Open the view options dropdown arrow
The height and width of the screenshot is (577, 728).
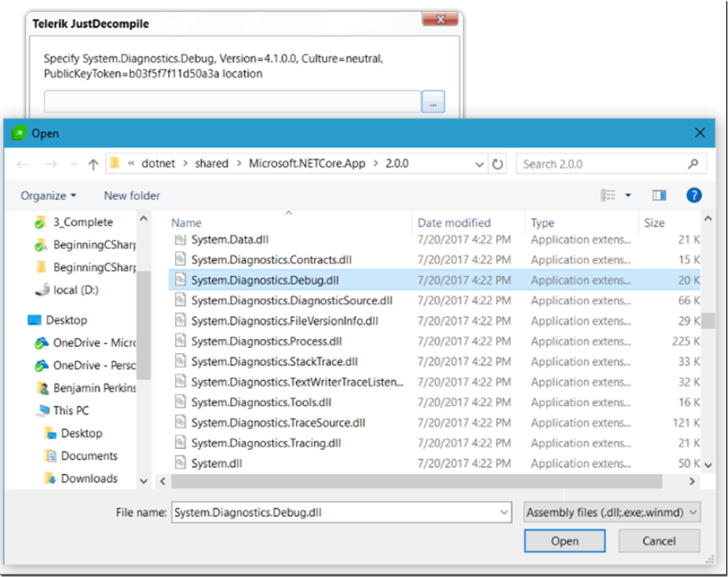628,195
